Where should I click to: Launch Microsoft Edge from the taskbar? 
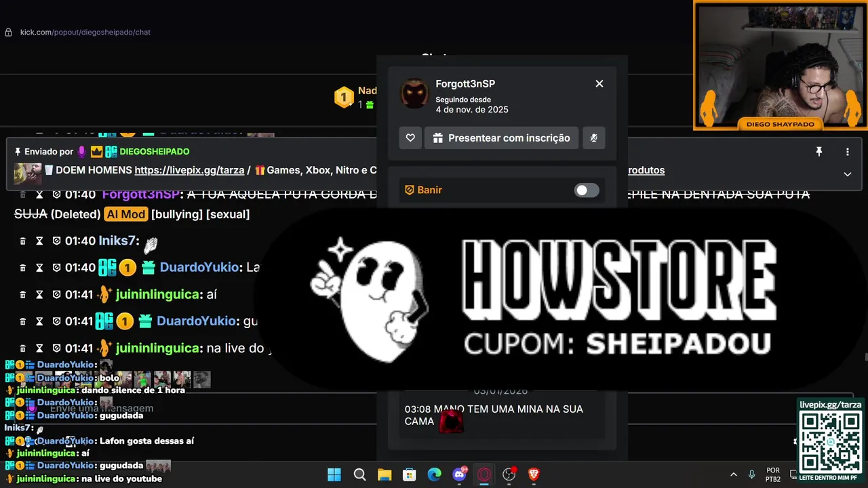click(x=434, y=474)
